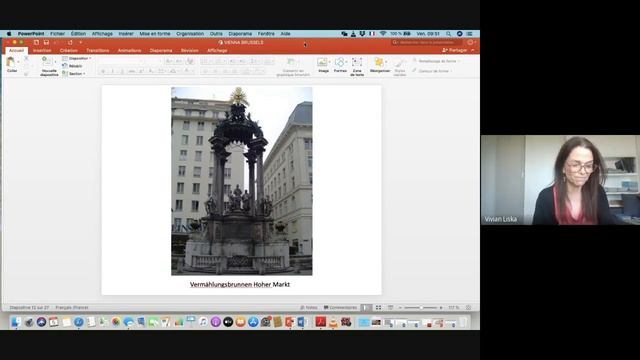The height and width of the screenshot is (360, 640).
Task: Click Français (France) language indicator
Action: tap(72, 308)
